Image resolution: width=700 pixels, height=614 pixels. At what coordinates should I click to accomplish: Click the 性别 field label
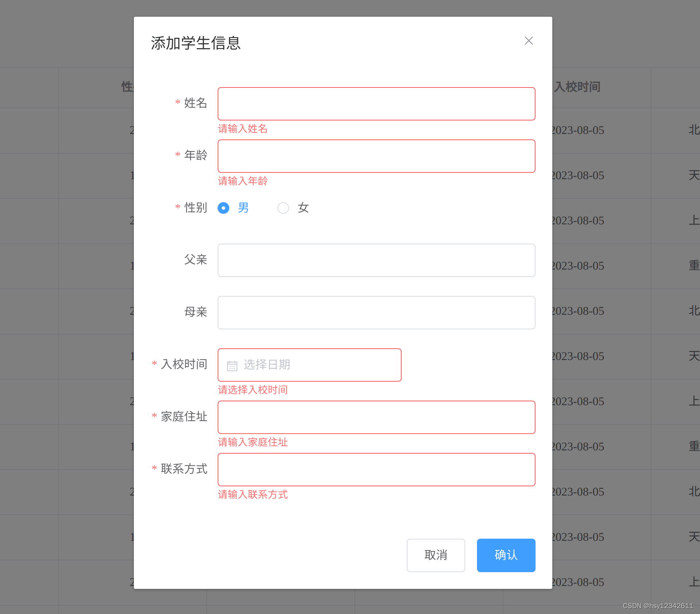pos(195,208)
